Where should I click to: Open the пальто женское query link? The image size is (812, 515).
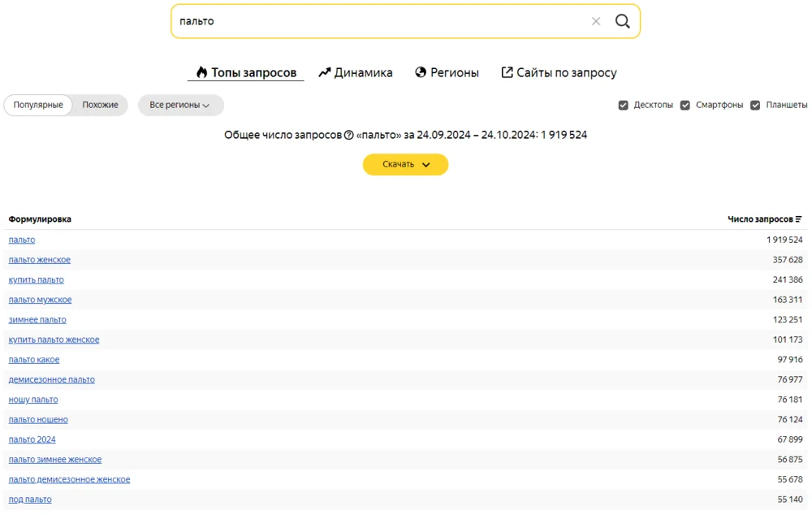pos(40,260)
